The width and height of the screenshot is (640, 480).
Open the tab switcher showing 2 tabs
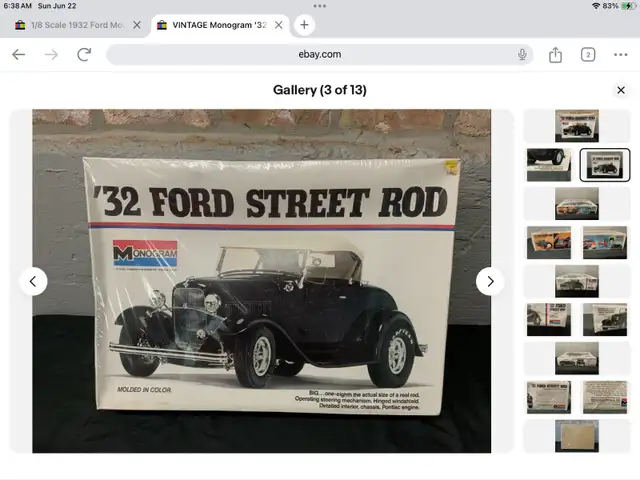coord(588,55)
